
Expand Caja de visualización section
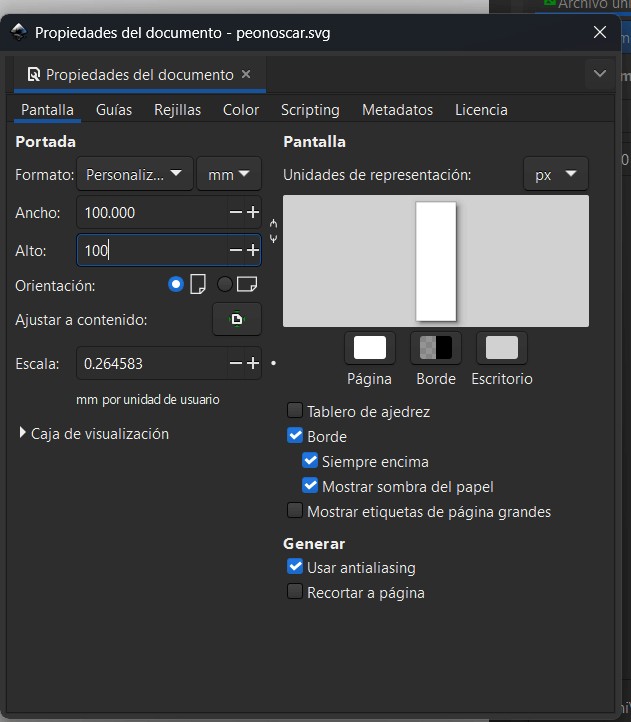[24, 434]
